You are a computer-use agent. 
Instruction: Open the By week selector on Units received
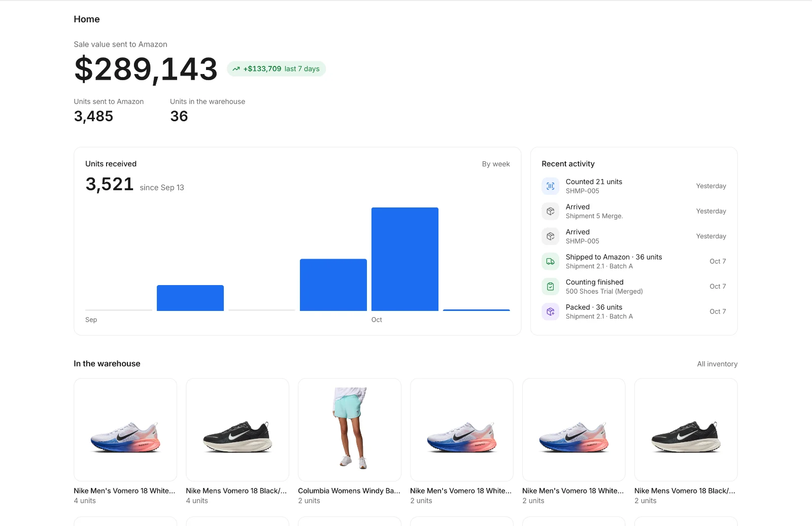pyautogui.click(x=496, y=164)
